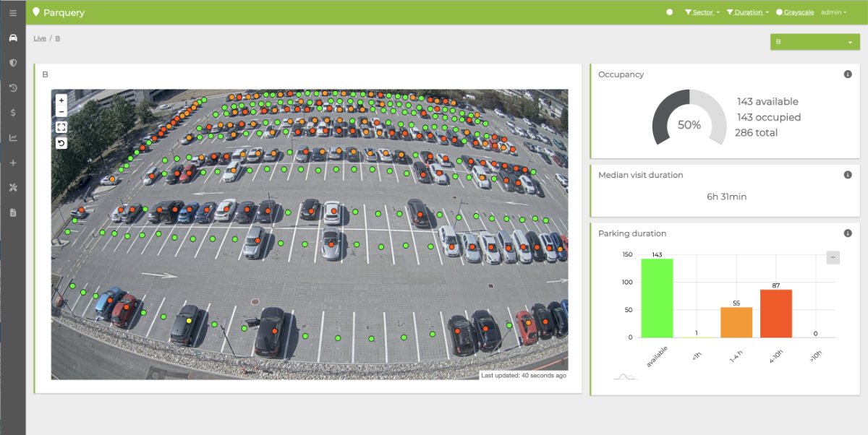Toggle the Grayscale option
Screen dimensions: 868x435
tap(794, 12)
